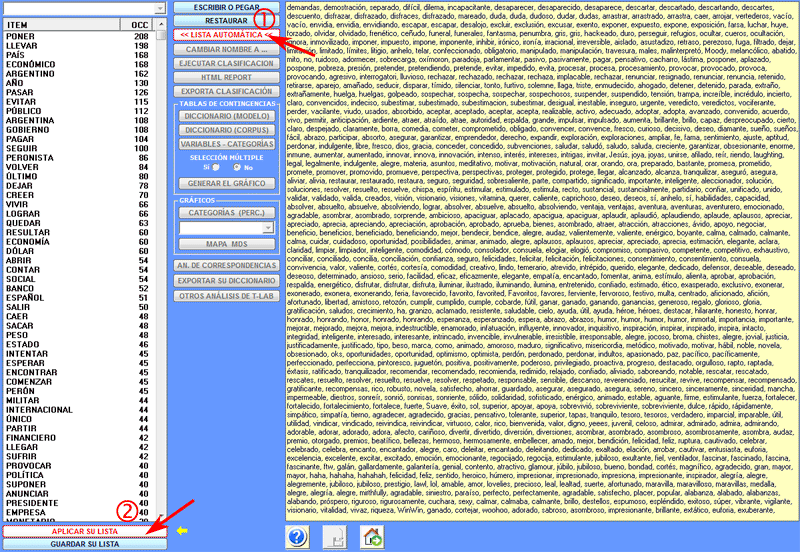
Task: Select the PRESIDENTE row
Action: [79, 503]
